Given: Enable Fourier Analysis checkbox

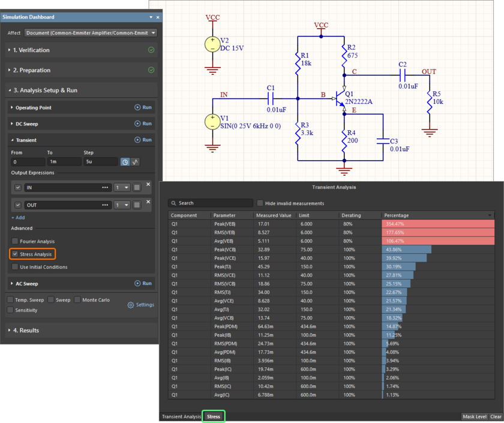Looking at the screenshot, I should point(15,241).
